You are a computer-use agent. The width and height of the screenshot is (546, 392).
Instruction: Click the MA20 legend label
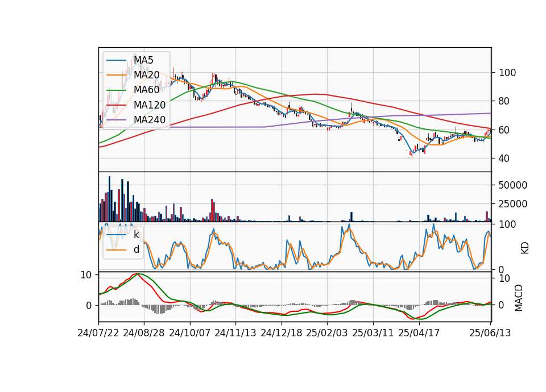(147, 75)
